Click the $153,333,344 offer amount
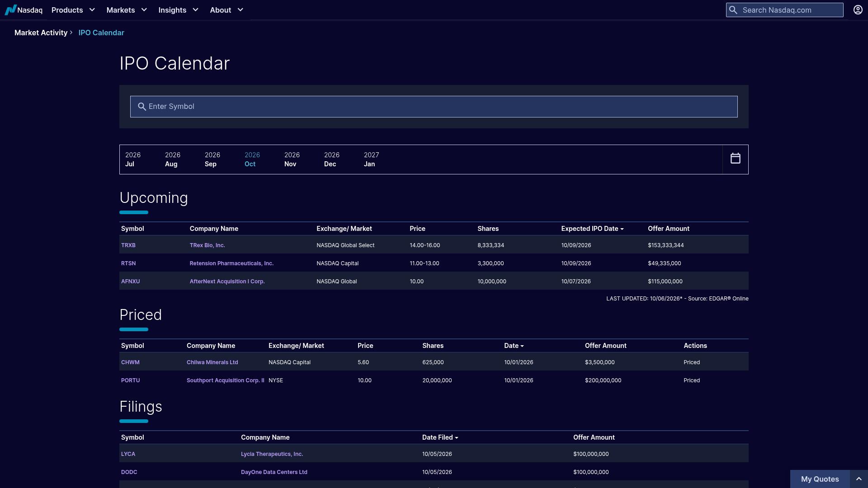The width and height of the screenshot is (868, 488). (x=665, y=245)
